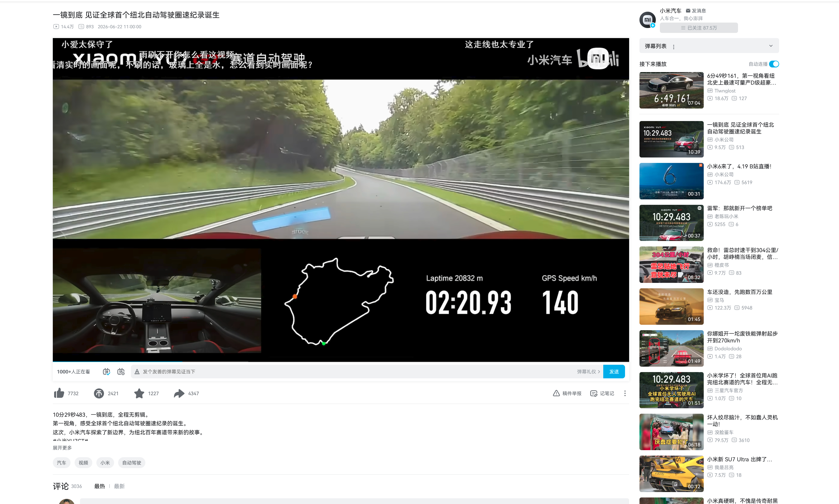Expand the description with 展开更多
This screenshot has height=504, width=839.
point(62,448)
